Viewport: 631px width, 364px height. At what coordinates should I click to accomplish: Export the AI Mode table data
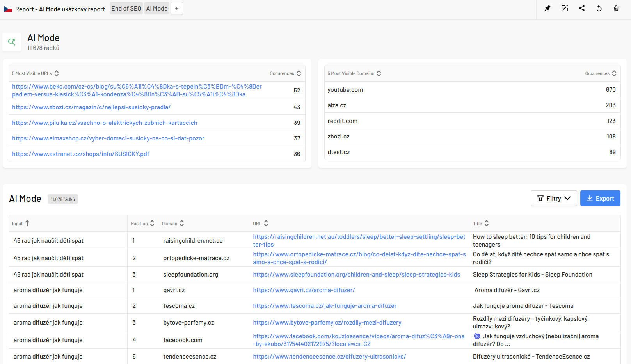click(x=600, y=198)
